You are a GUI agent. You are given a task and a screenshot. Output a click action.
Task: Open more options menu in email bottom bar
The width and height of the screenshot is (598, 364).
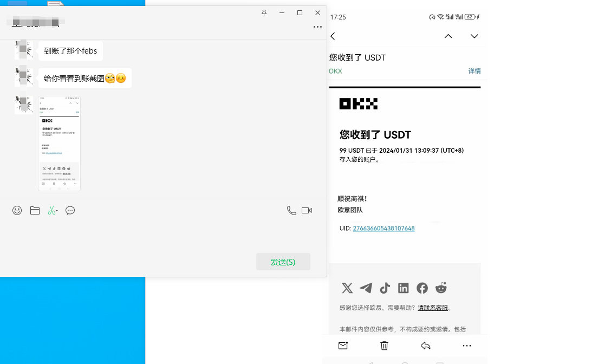[x=467, y=346]
